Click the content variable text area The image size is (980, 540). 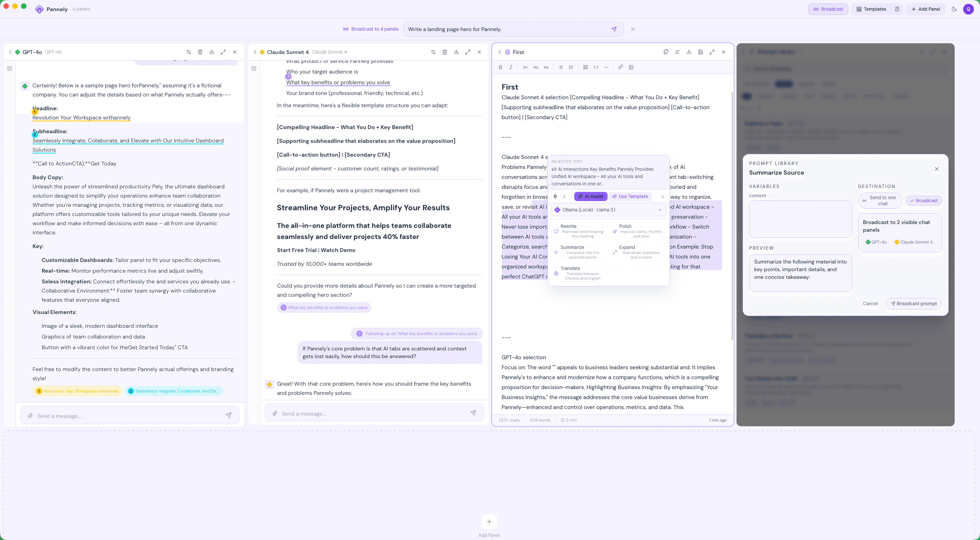[800, 219]
